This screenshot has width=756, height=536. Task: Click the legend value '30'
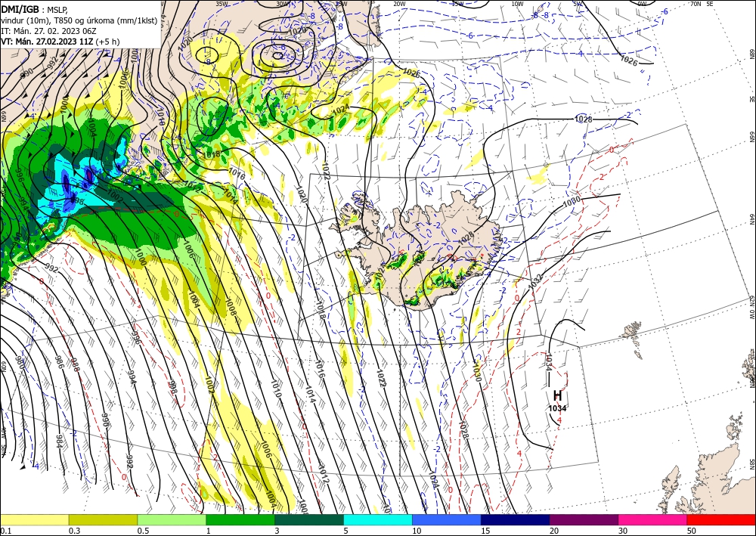pyautogui.click(x=623, y=531)
